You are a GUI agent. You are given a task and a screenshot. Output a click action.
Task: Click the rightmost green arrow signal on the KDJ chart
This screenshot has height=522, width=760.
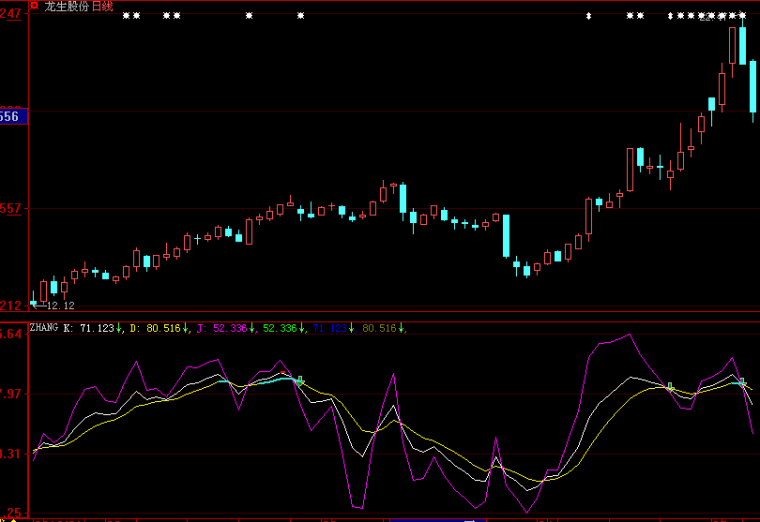(742, 383)
